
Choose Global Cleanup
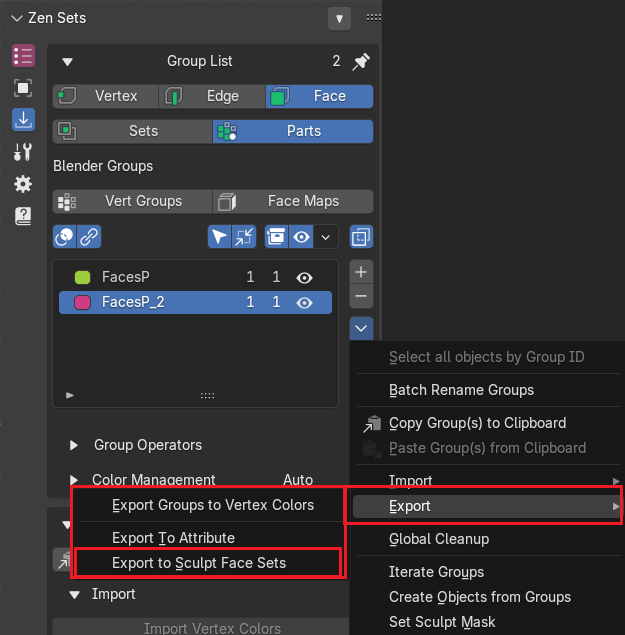click(x=439, y=539)
